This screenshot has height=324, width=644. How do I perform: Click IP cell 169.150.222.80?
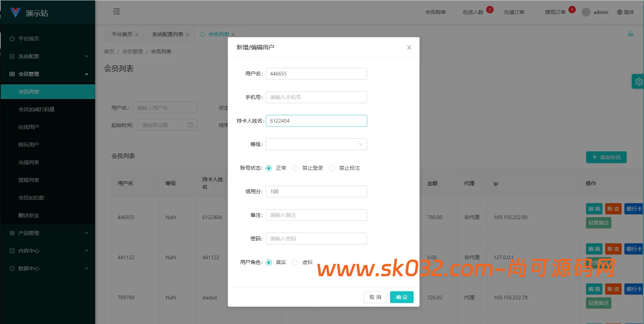(511, 217)
